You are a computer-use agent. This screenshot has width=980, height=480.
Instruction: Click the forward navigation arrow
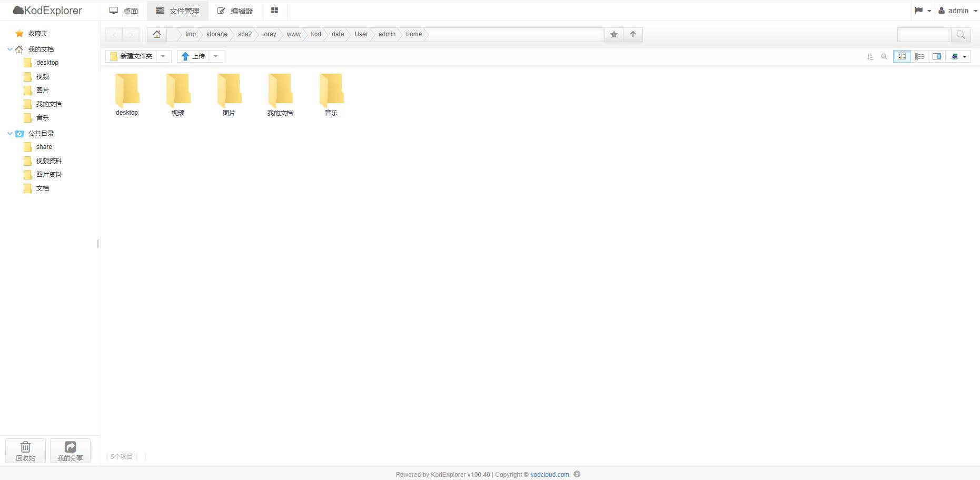point(131,35)
